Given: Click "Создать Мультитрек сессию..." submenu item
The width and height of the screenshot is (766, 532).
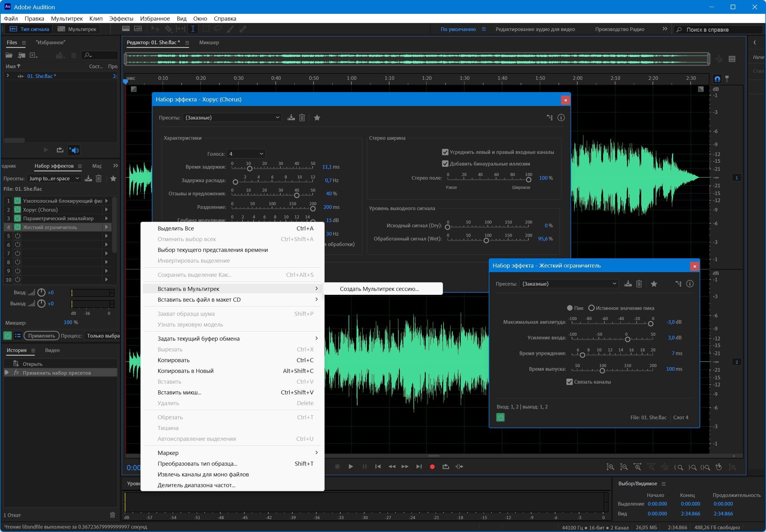Looking at the screenshot, I should [379, 289].
